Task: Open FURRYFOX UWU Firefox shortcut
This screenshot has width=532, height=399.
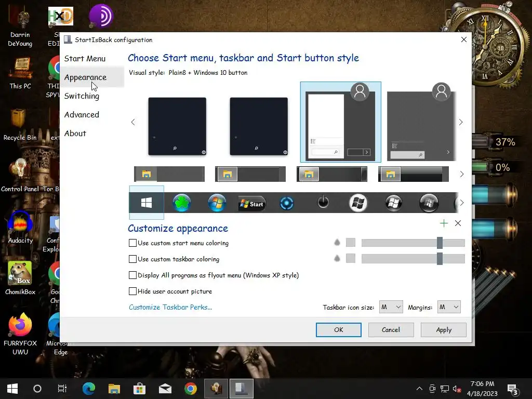Action: 20,334
